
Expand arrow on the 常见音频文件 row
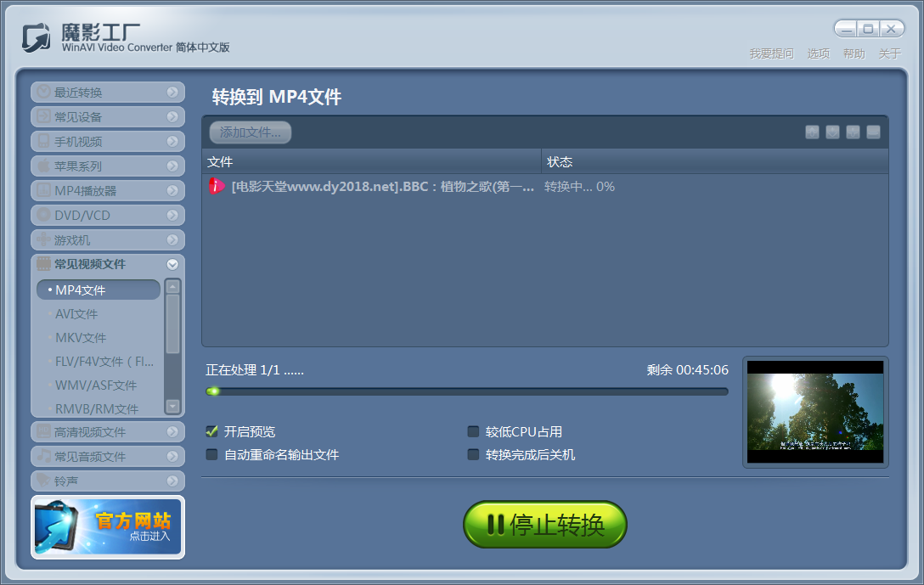coord(172,457)
